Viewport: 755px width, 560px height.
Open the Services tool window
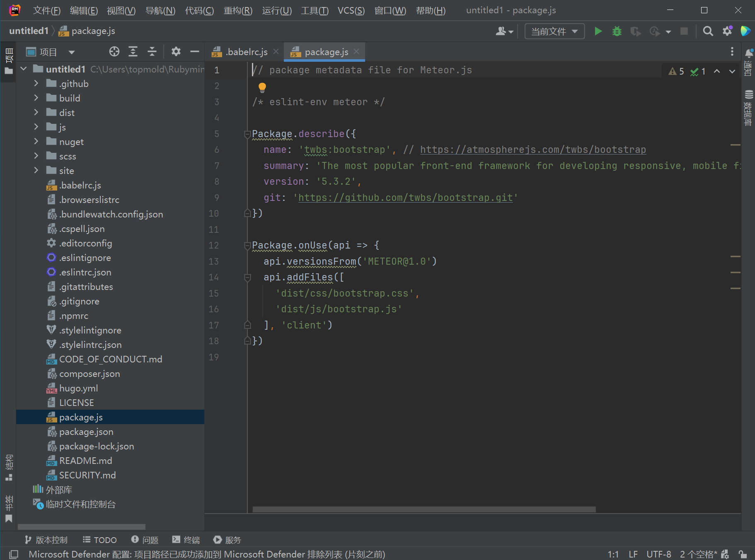coord(227,540)
